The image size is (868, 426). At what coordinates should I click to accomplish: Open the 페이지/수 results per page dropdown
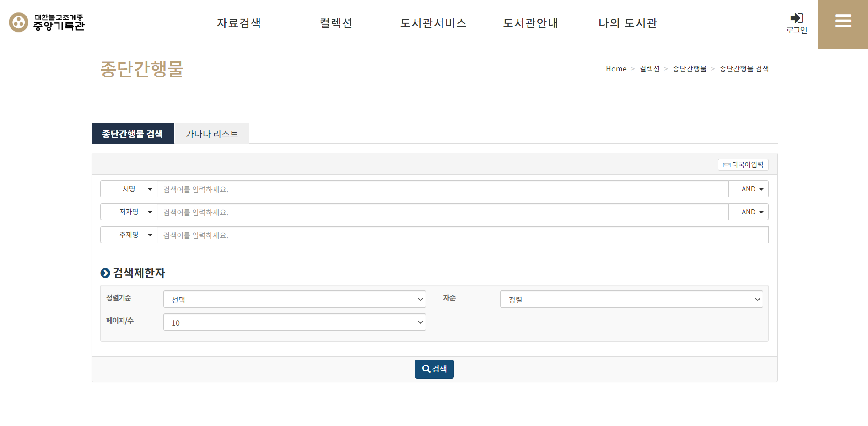[294, 322]
